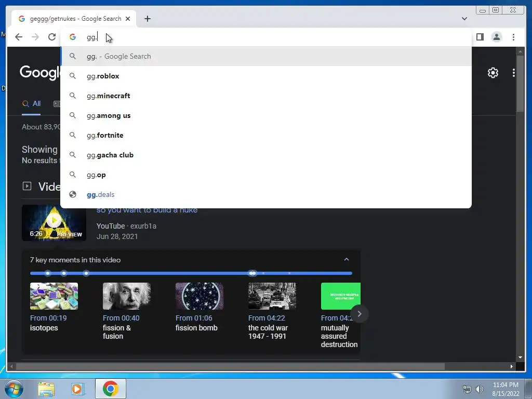Pick the gg.among us suggestion

click(265, 115)
